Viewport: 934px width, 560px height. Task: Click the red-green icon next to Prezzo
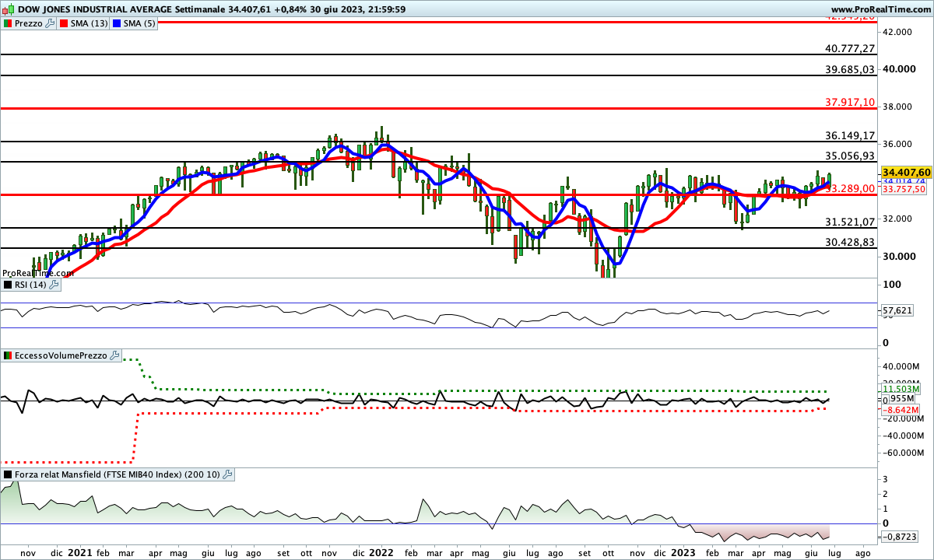coord(8,24)
